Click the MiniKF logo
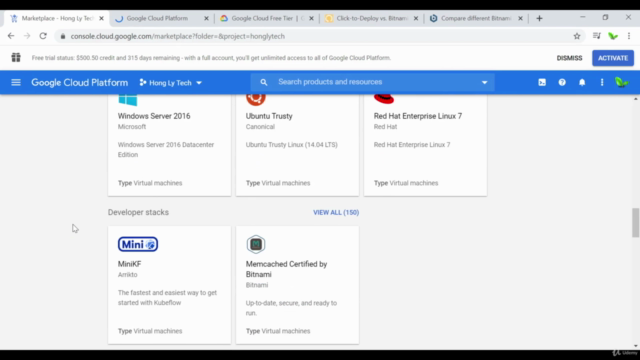Screen dimensions: 640x360 pos(138,244)
